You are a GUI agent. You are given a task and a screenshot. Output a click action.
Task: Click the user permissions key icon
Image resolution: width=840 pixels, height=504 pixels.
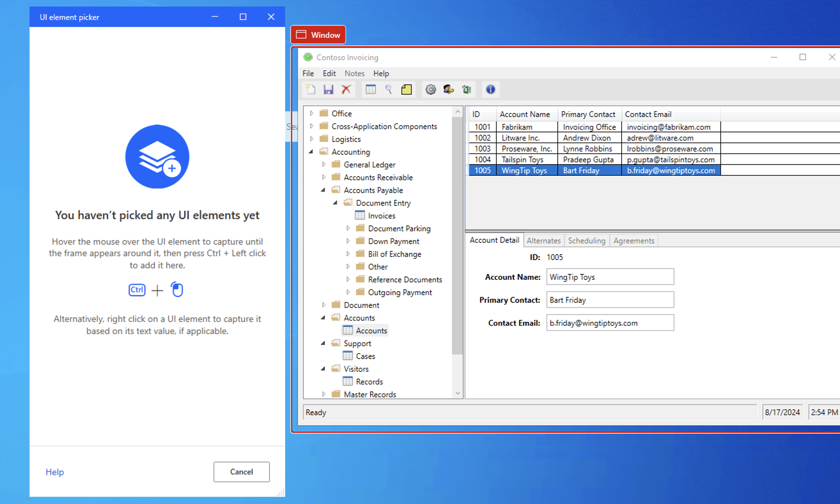tap(448, 90)
